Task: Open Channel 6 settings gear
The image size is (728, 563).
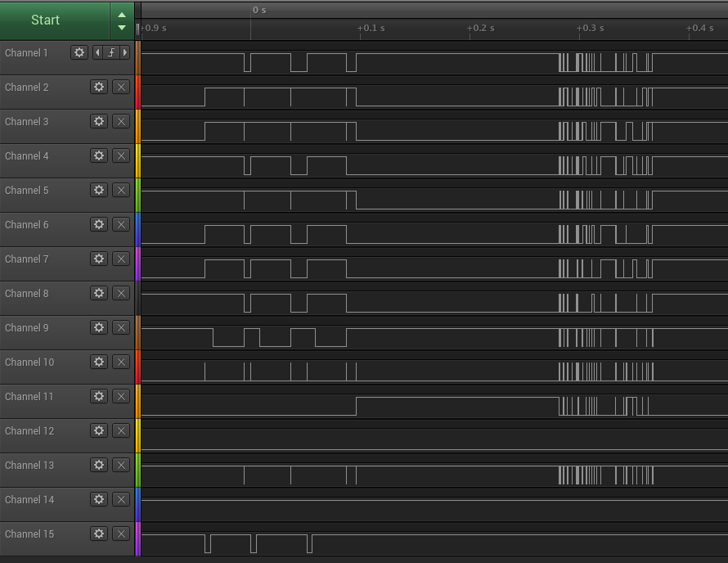Action: click(x=99, y=224)
